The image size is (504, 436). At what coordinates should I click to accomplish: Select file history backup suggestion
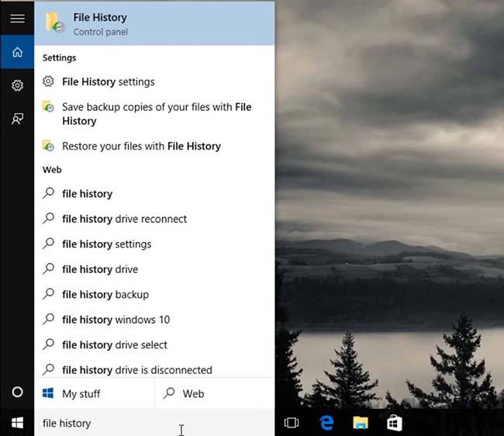[154, 294]
